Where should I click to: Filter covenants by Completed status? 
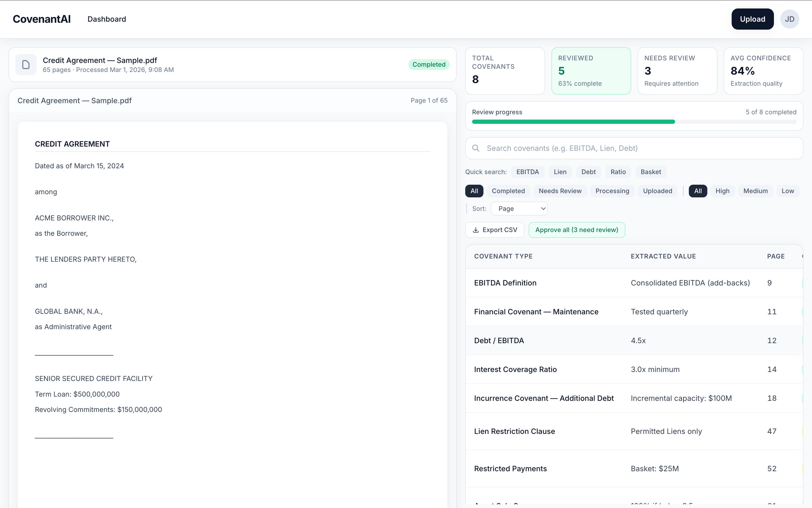508,191
